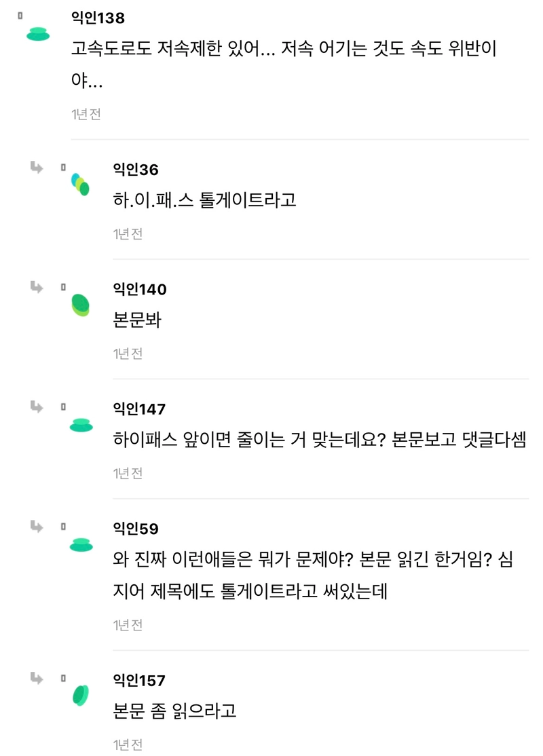This screenshot has width=543, height=756.
Task: Select username 익인157
Action: tap(139, 680)
